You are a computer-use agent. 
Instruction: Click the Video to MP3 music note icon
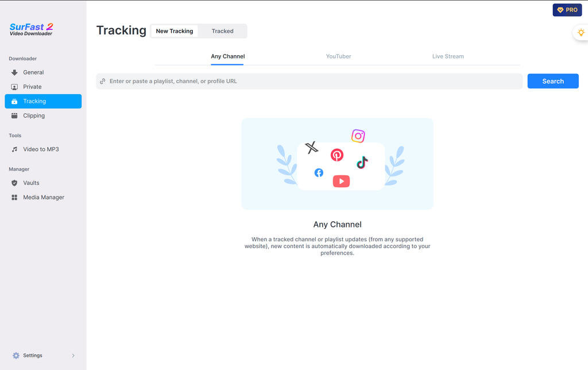[14, 149]
